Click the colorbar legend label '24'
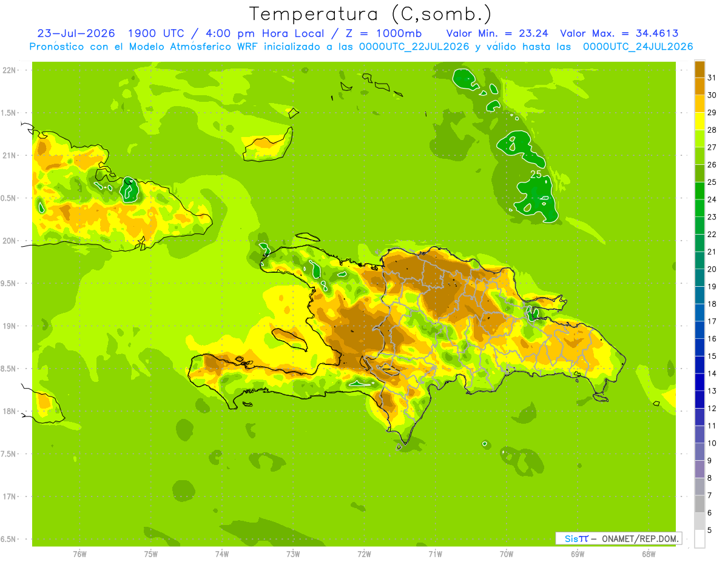This screenshot has width=728, height=562. 713,199
